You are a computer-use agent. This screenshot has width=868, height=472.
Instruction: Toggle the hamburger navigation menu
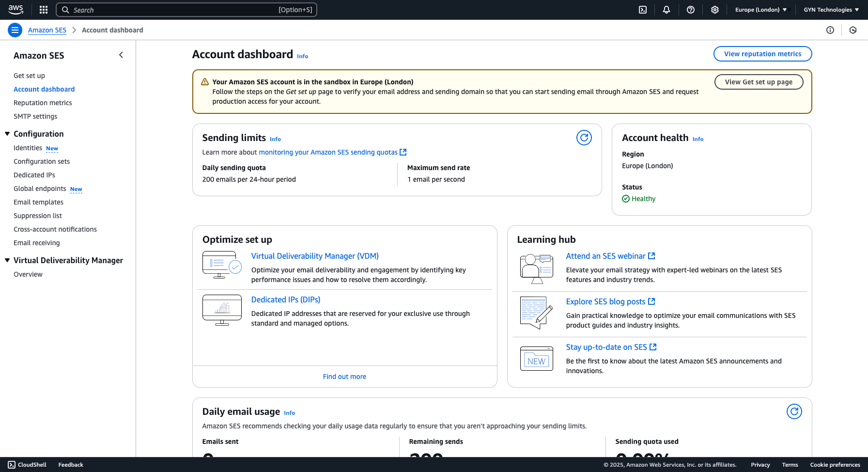click(15, 30)
